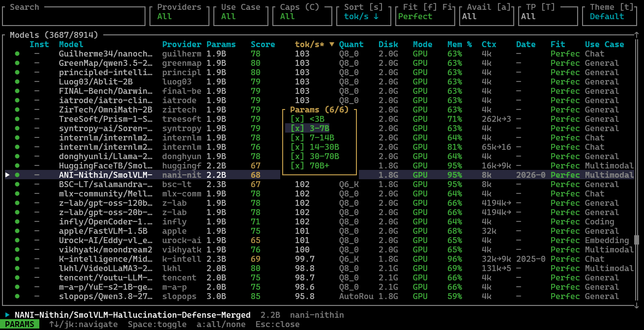Viewport: 644px width, 330px height.
Task: Disable the 70B+ params filter checkbox
Action: (297, 166)
